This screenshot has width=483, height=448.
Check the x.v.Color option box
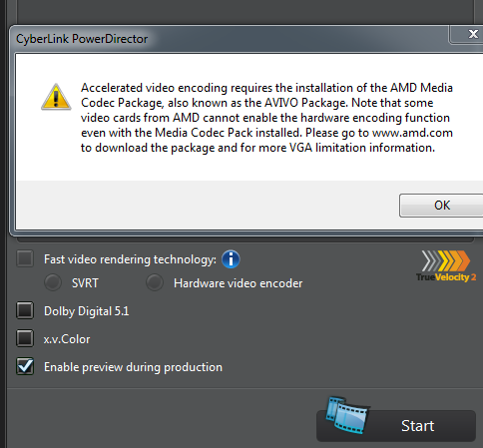click(x=25, y=338)
